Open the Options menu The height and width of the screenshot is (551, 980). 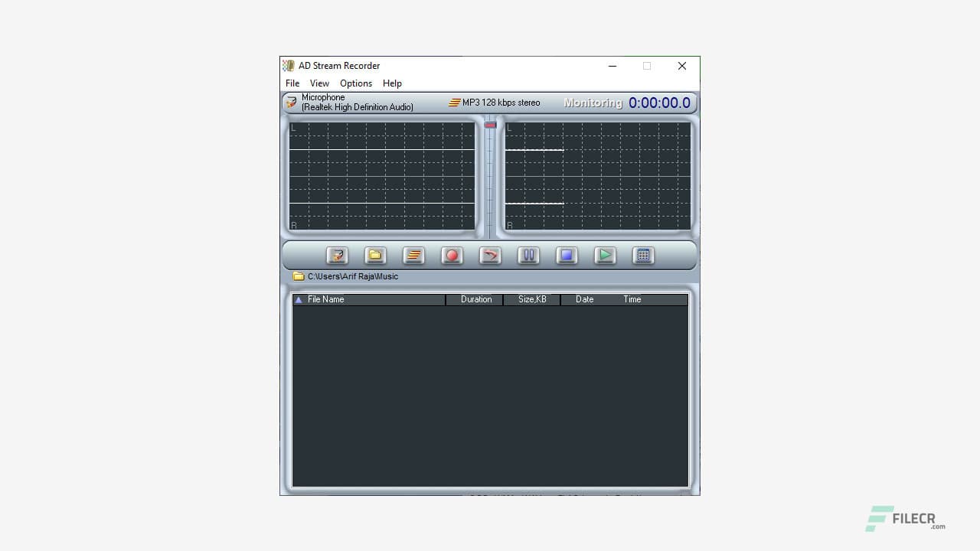click(x=355, y=83)
